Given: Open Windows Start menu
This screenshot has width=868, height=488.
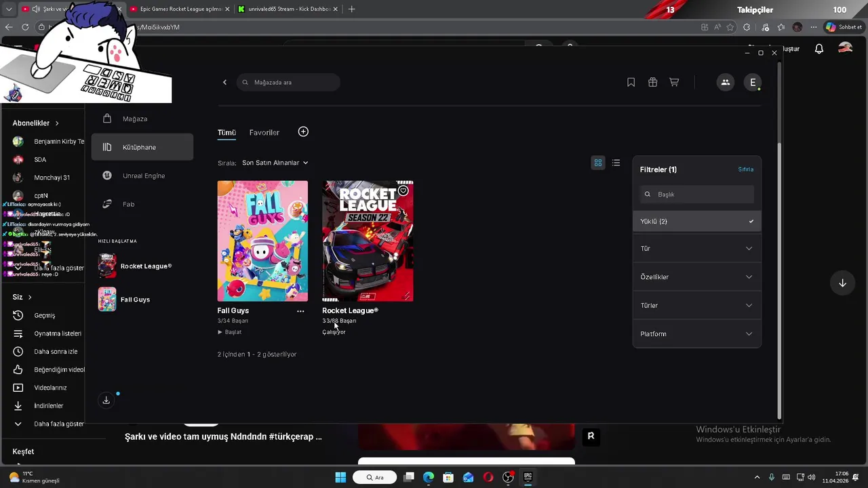Looking at the screenshot, I should (340, 477).
